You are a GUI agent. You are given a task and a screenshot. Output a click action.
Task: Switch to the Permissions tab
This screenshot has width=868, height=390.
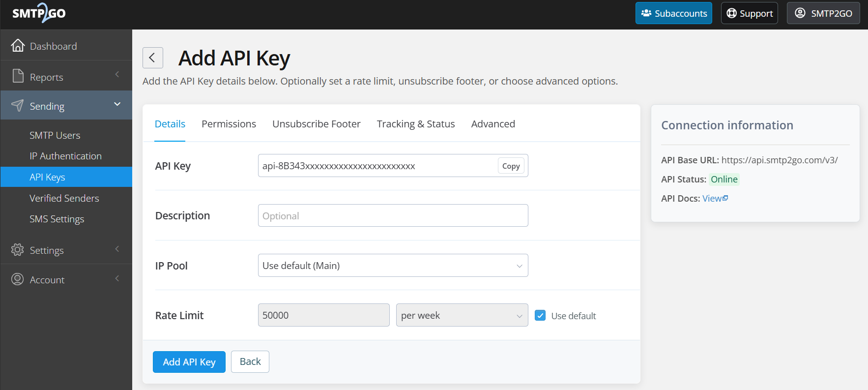pos(229,124)
